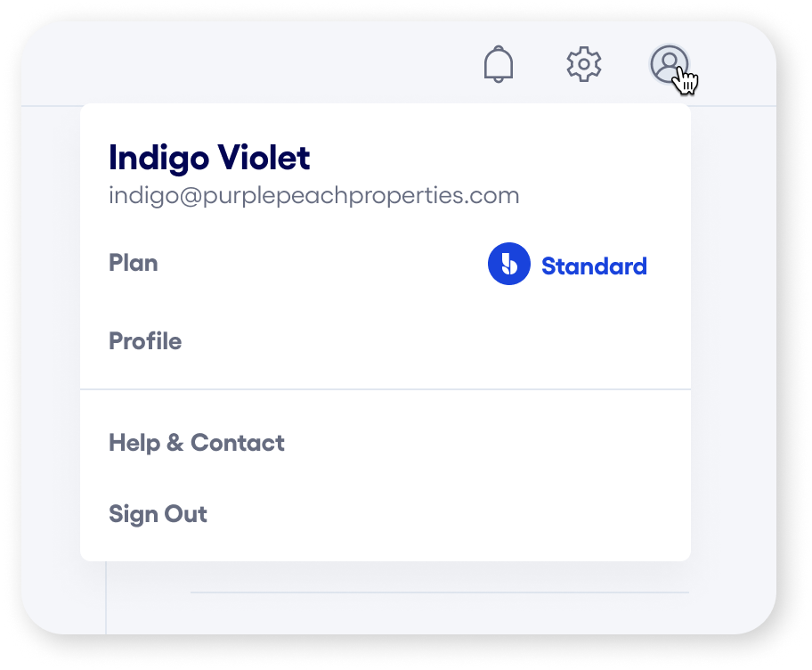Click the horizontal line beneath the dropdown panel
The height and width of the screenshot is (670, 812).
click(438, 592)
